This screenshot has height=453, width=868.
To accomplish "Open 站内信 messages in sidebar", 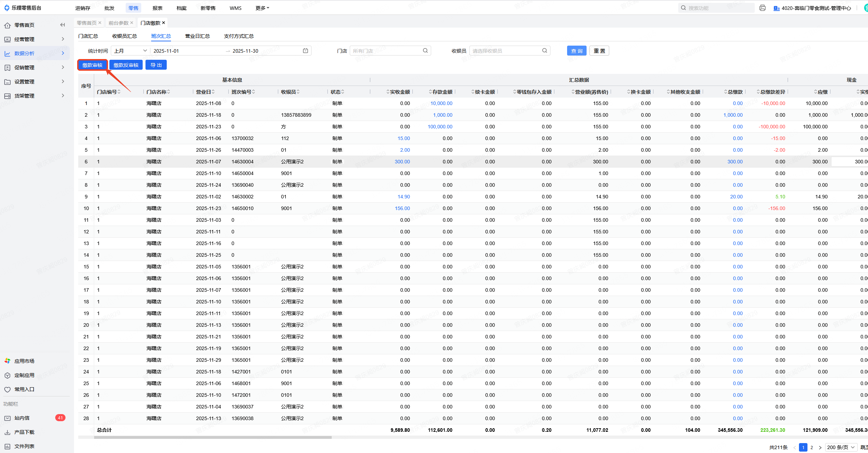I will tap(22, 418).
